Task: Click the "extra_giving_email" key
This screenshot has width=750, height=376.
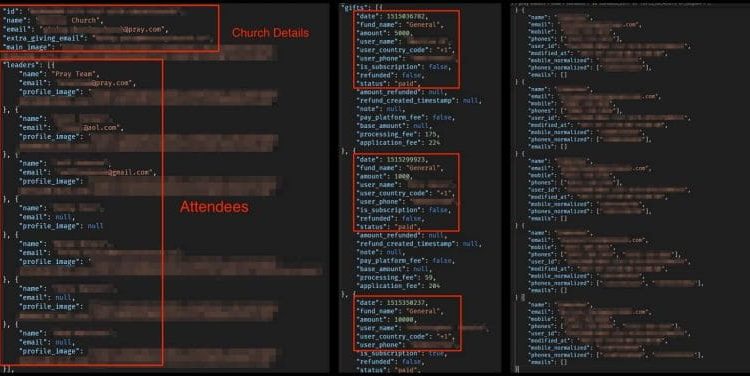Action: coord(44,38)
